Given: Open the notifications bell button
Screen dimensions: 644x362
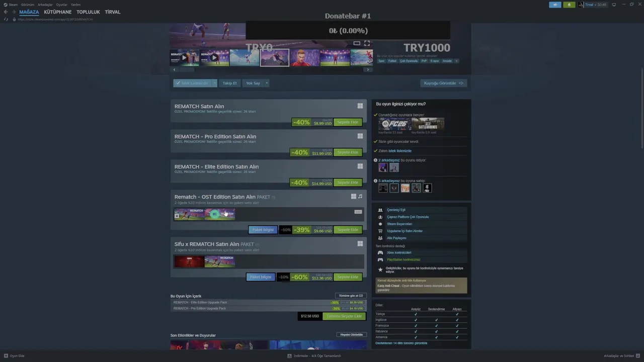Looking at the screenshot, I should (x=569, y=5).
